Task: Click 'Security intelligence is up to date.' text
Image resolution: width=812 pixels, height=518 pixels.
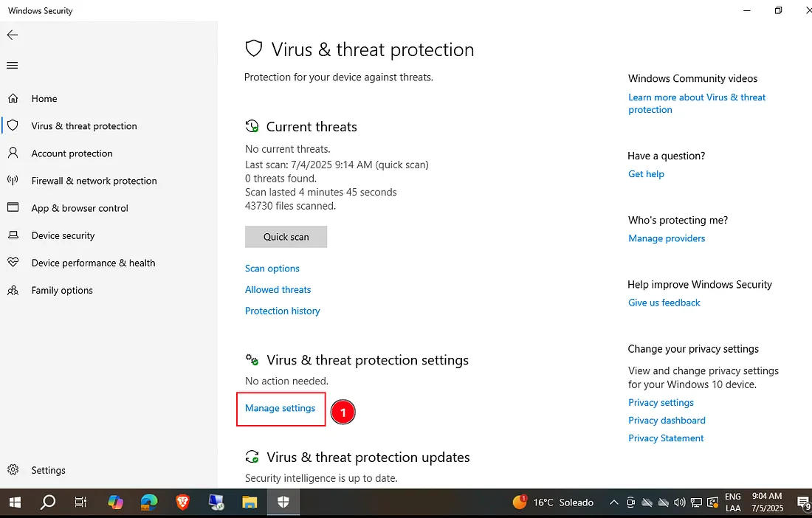Action: 321,478
